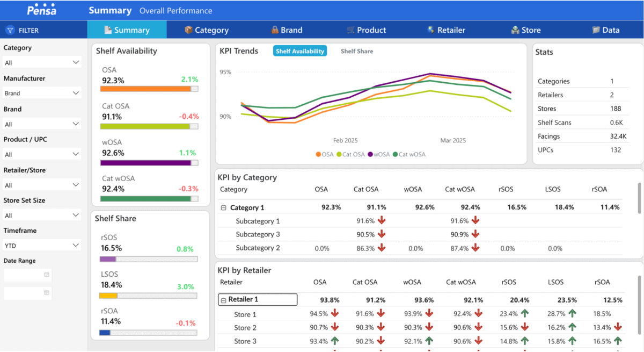Click red down arrow beside Subcategory 2 Cat wOSA

475,248
